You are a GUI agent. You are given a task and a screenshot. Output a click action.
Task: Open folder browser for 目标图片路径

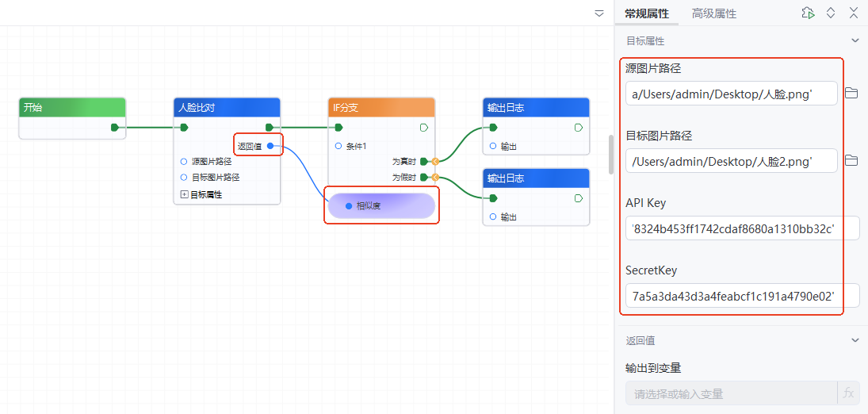pos(851,161)
